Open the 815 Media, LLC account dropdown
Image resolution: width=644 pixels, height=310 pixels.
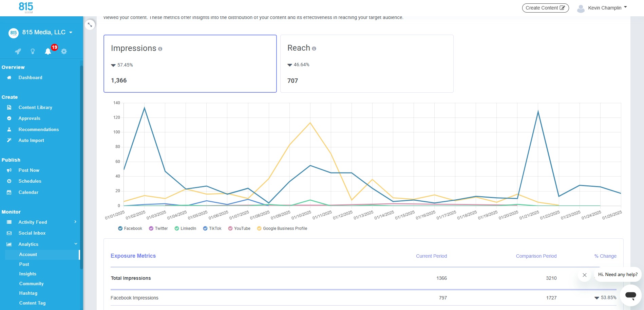pyautogui.click(x=47, y=33)
